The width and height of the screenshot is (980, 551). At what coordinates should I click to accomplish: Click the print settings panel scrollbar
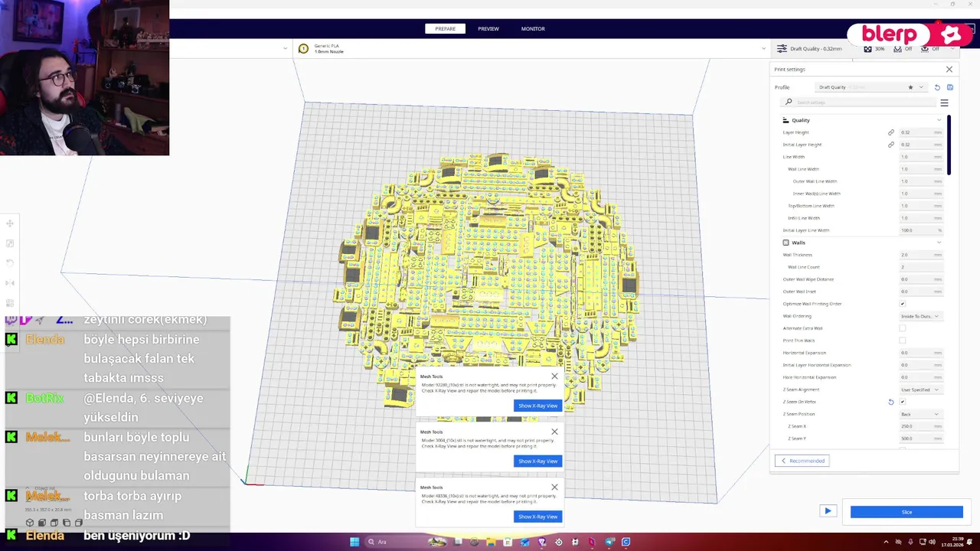[949, 145]
